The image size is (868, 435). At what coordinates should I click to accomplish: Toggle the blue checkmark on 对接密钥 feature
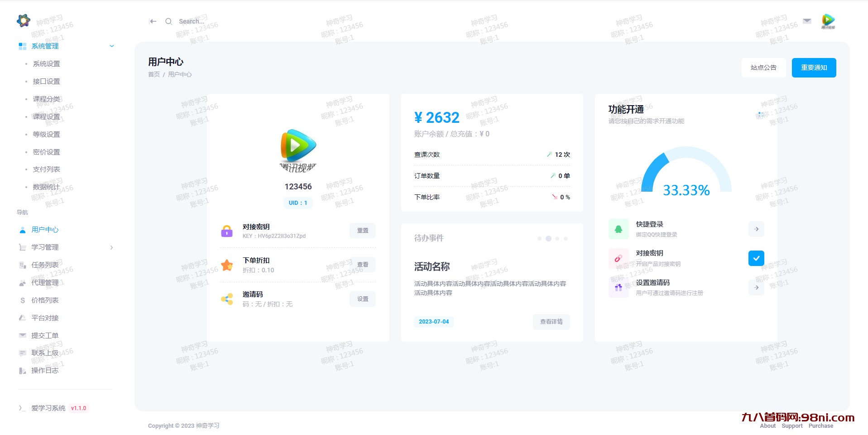[x=756, y=258]
